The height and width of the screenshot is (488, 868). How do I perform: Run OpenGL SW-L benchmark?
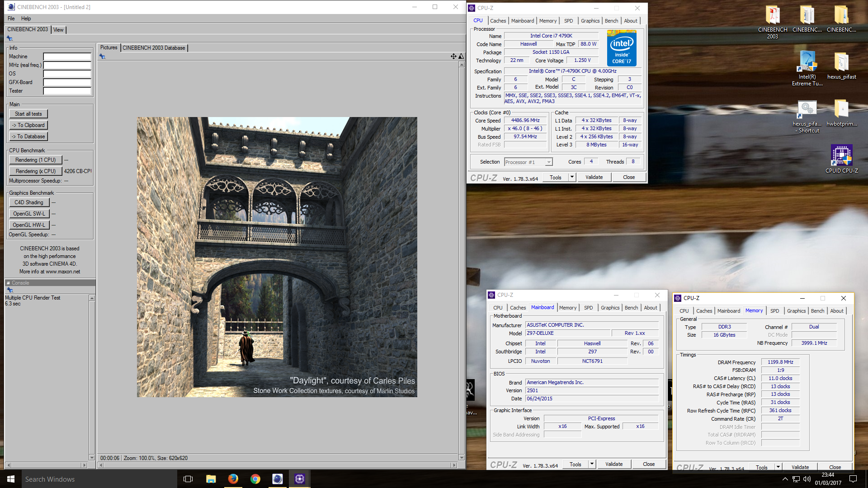pyautogui.click(x=29, y=214)
